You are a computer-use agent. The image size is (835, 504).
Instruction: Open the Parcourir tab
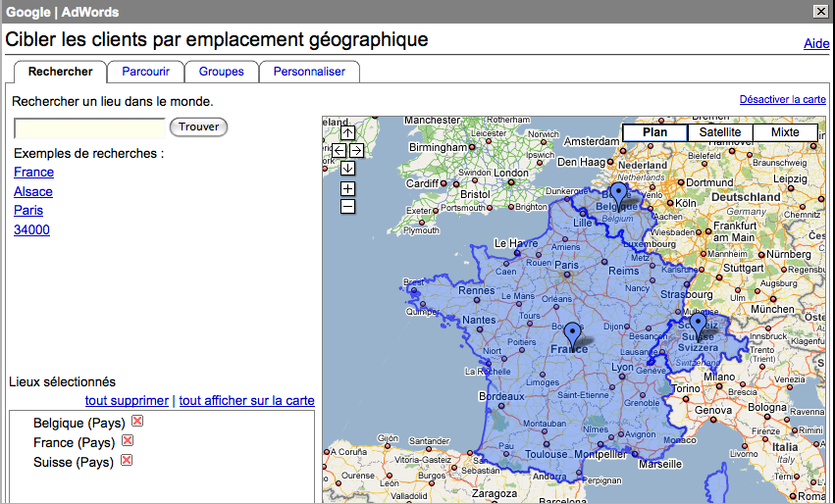[145, 72]
